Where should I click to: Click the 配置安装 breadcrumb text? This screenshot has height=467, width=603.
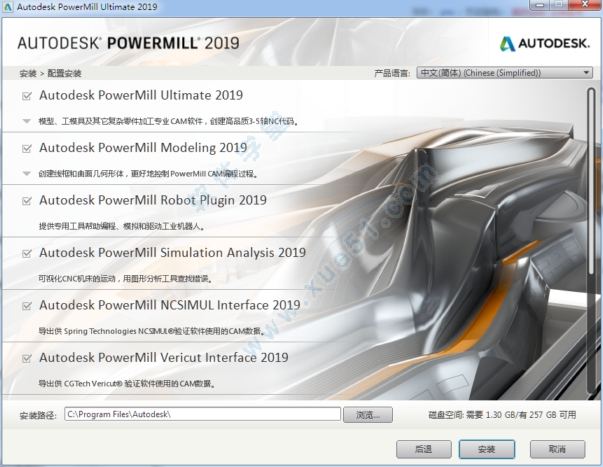[x=64, y=73]
